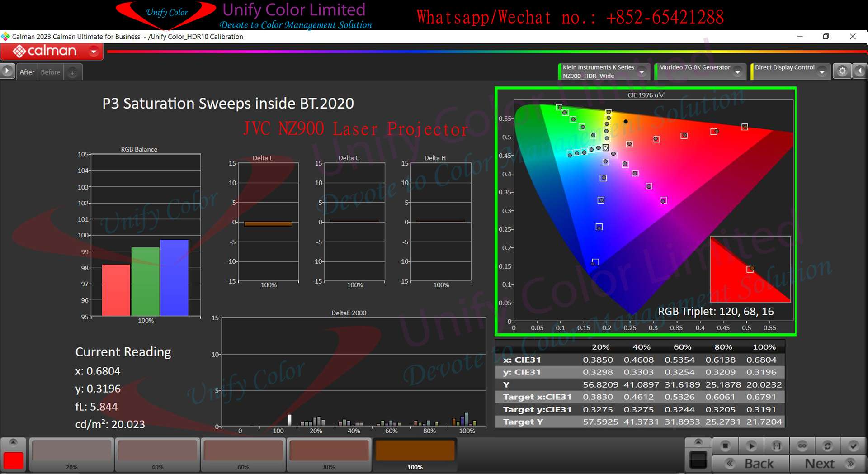Viewport: 868px width, 474px height.
Task: Collapse side panel with left-arrow icon
Action: coord(859,71)
